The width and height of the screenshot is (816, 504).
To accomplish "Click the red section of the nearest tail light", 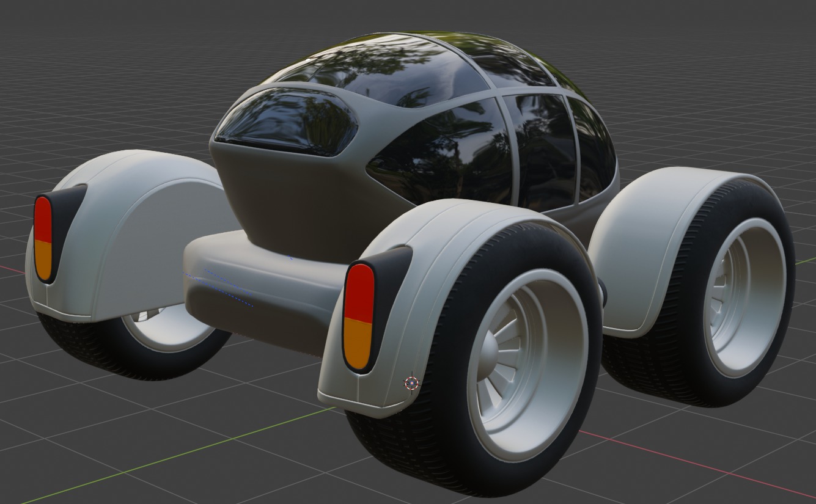I will coord(359,292).
